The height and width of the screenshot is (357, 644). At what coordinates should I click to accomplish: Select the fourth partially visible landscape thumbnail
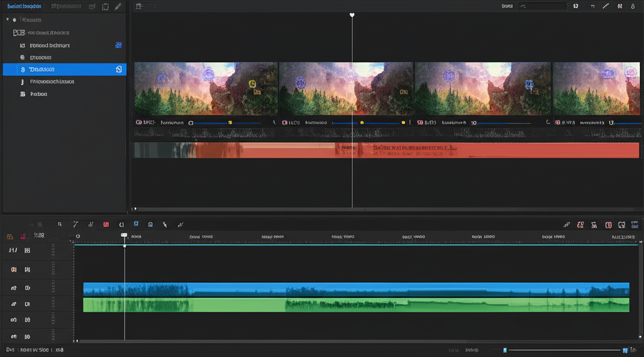(x=596, y=89)
